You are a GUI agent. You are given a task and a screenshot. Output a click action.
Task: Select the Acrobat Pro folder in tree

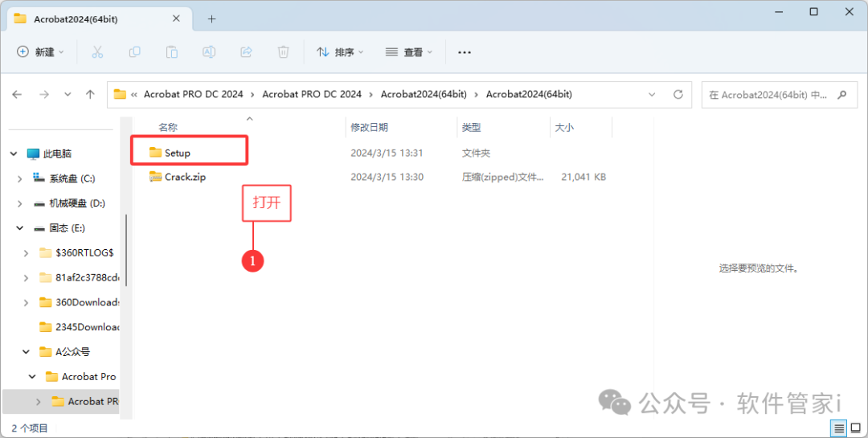point(88,377)
